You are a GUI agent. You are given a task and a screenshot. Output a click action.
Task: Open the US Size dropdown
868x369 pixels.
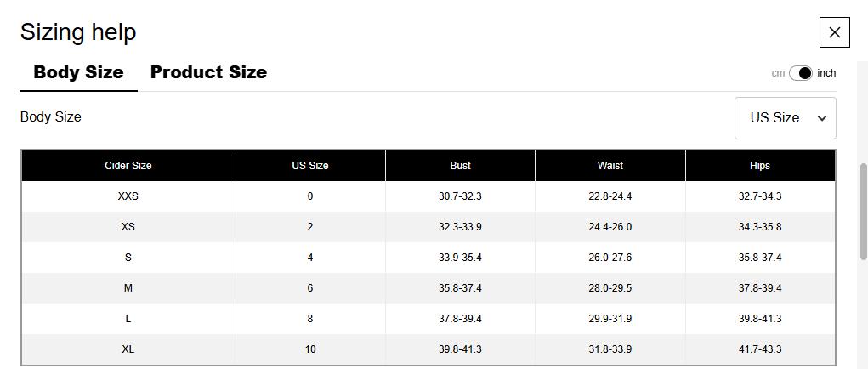784,118
